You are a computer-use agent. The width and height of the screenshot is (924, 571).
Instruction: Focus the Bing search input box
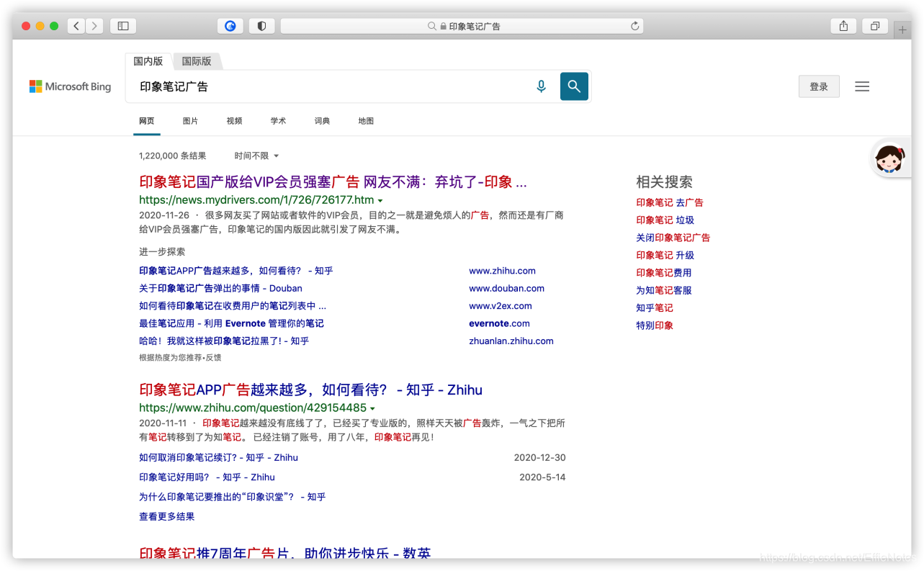click(331, 86)
